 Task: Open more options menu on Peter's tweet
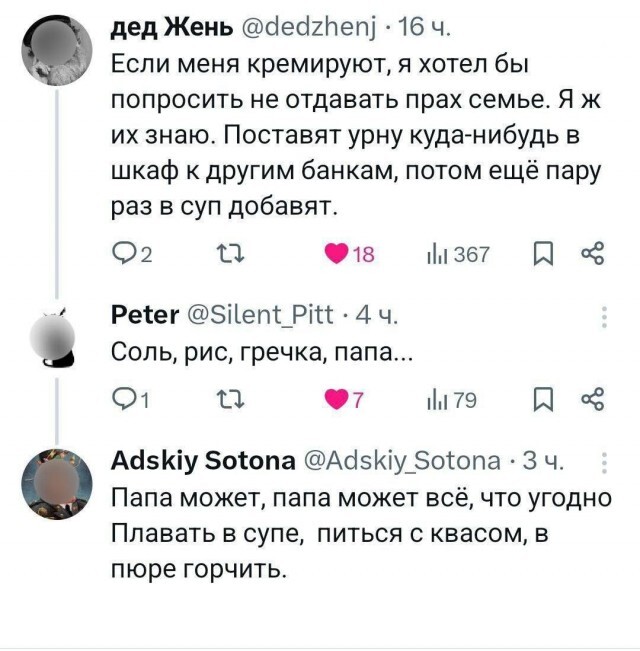[x=603, y=317]
